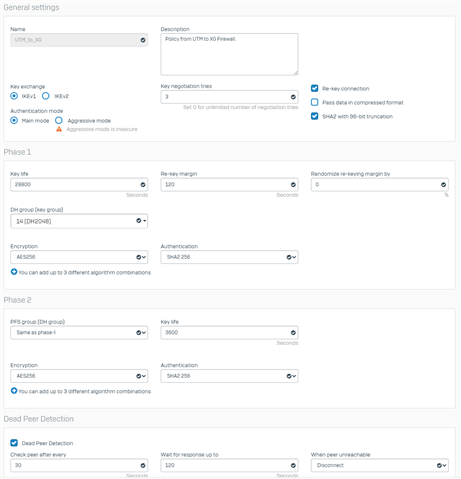The image size is (461, 479).
Task: Open the DH group (key group) dropdown
Action: 79,221
